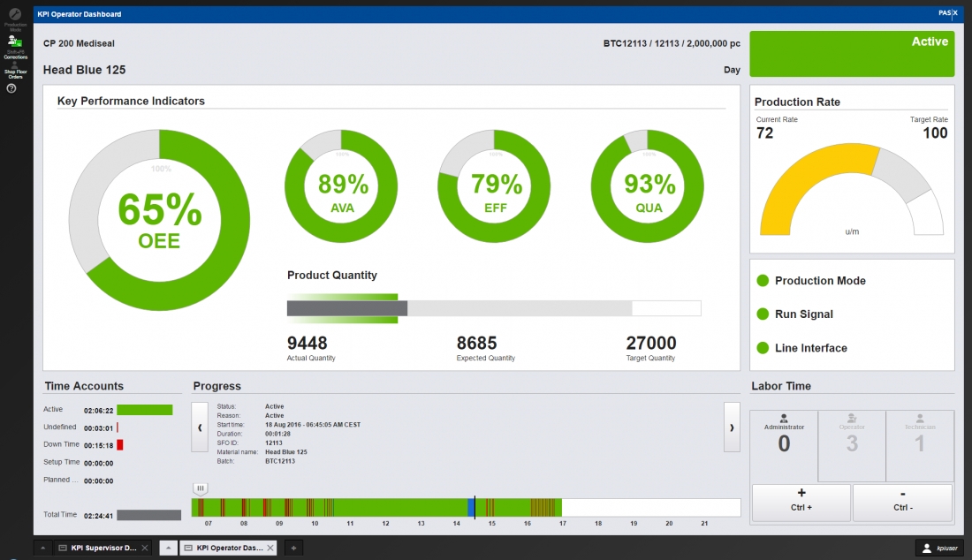Click the help question mark icon
The height and width of the screenshot is (560, 972).
pos(12,88)
